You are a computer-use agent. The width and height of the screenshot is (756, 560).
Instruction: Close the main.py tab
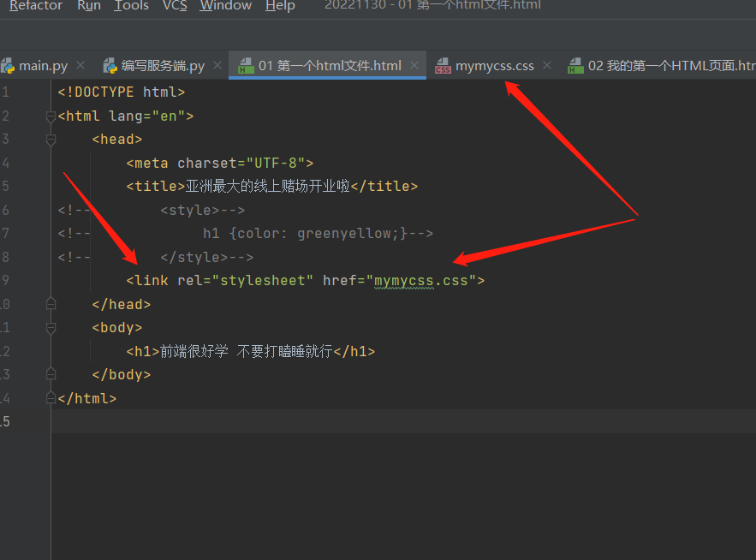click(80, 65)
